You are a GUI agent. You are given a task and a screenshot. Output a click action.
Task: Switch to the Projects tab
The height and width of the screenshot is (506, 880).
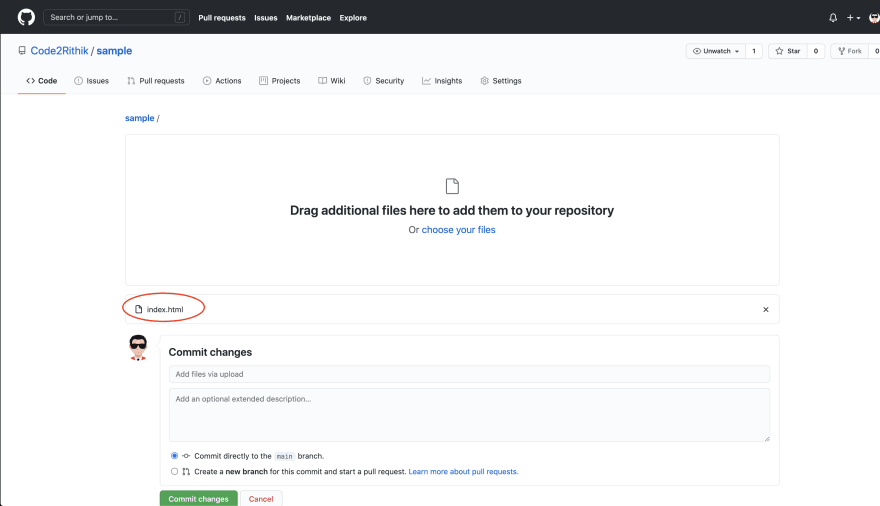tap(279, 81)
